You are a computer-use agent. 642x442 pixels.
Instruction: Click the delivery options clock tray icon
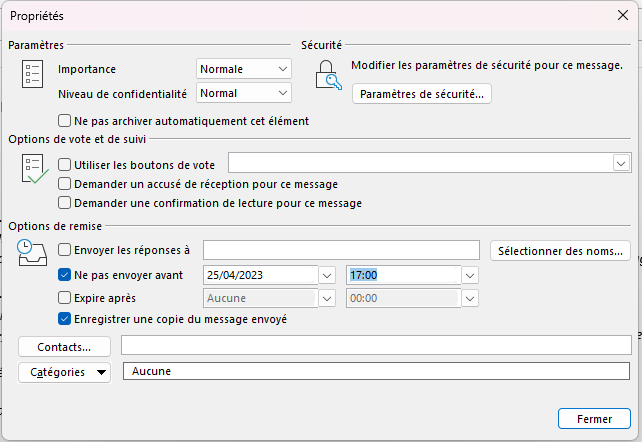click(33, 253)
